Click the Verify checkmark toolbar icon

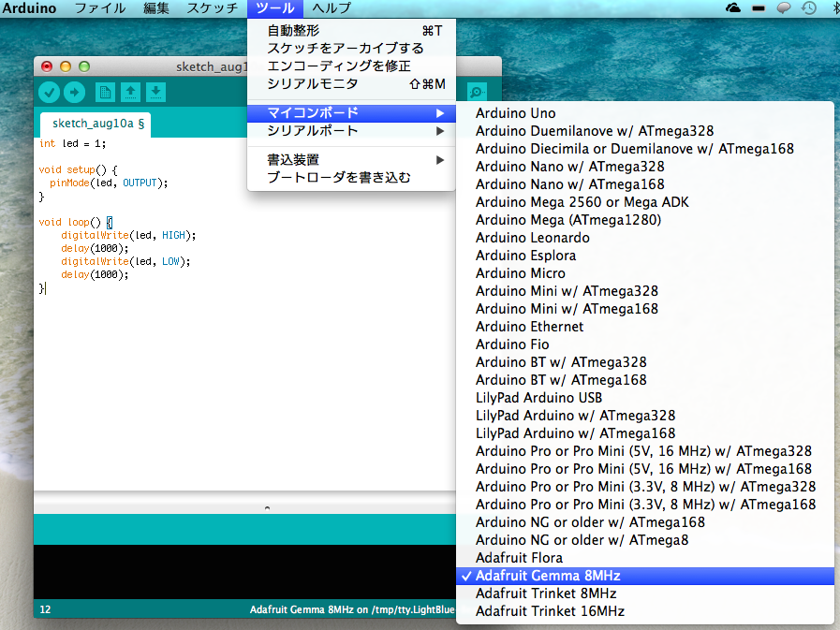click(x=50, y=92)
